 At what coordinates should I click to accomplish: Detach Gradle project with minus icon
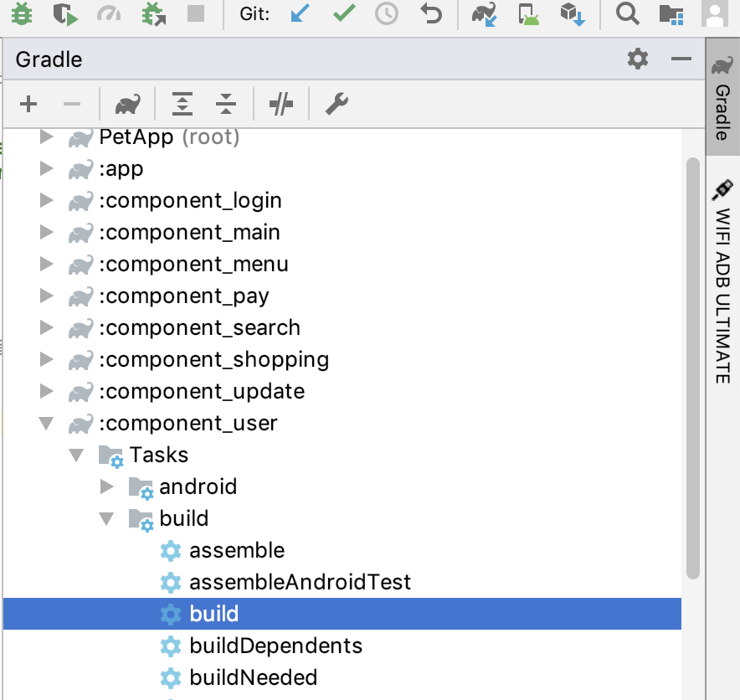(72, 104)
